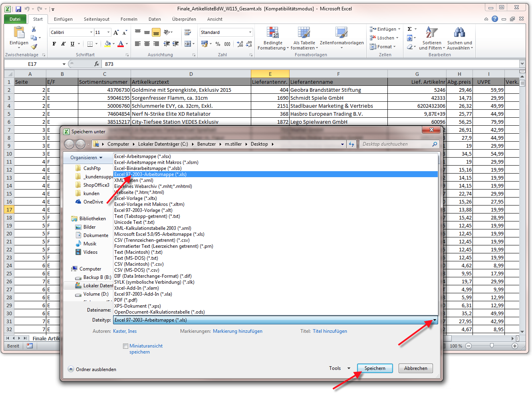Click the decrease decimal icon
Viewport: 532px width, 403px height.
pos(249,44)
